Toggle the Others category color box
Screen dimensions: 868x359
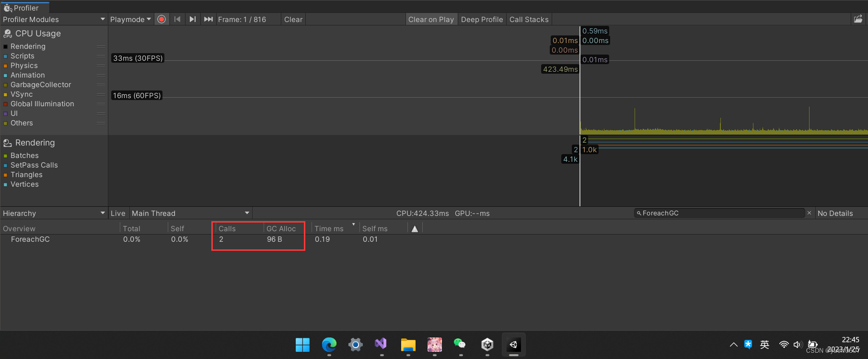tap(6, 123)
